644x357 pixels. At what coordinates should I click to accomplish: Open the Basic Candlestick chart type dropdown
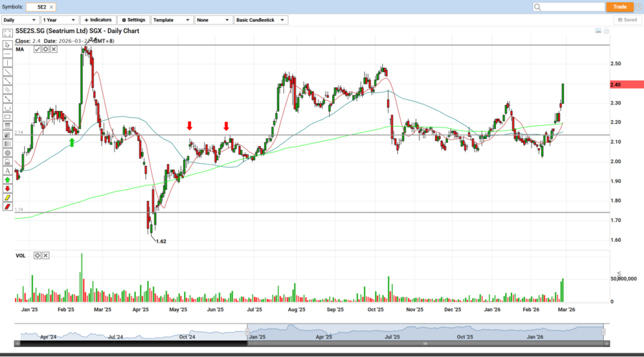[261, 20]
